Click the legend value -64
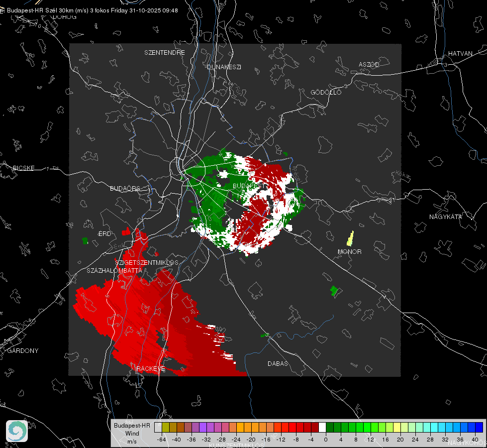 point(162,440)
